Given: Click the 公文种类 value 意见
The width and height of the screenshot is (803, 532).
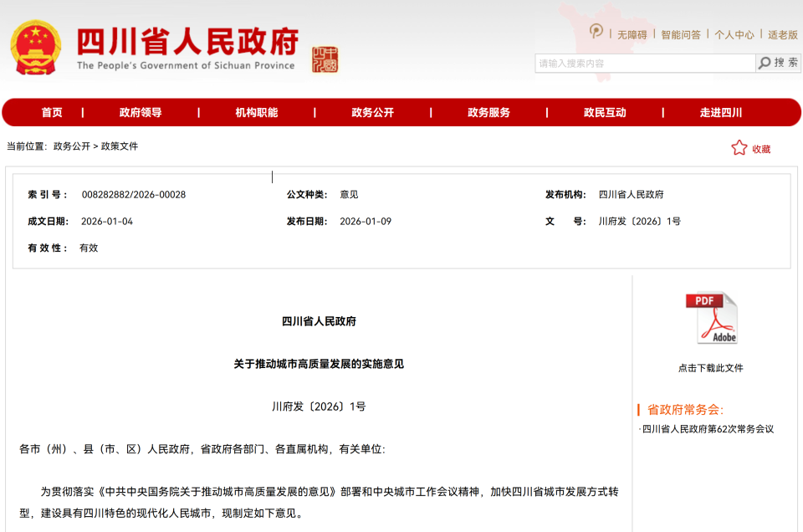Looking at the screenshot, I should click(350, 195).
